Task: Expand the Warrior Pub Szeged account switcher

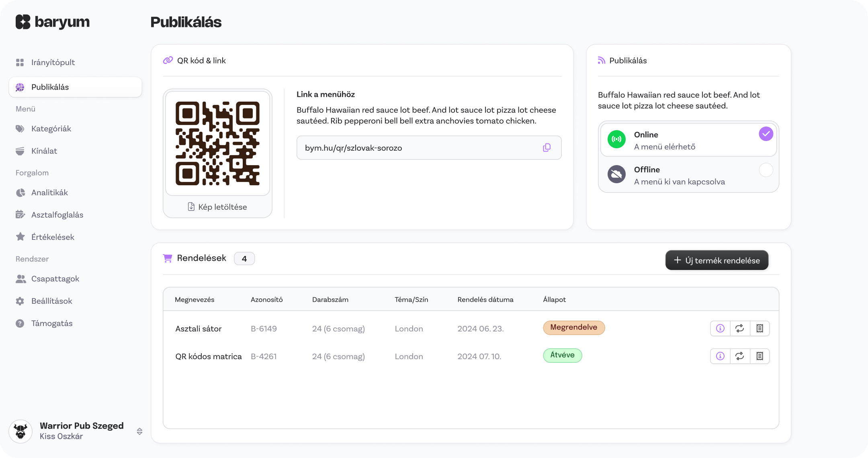Action: tap(139, 431)
